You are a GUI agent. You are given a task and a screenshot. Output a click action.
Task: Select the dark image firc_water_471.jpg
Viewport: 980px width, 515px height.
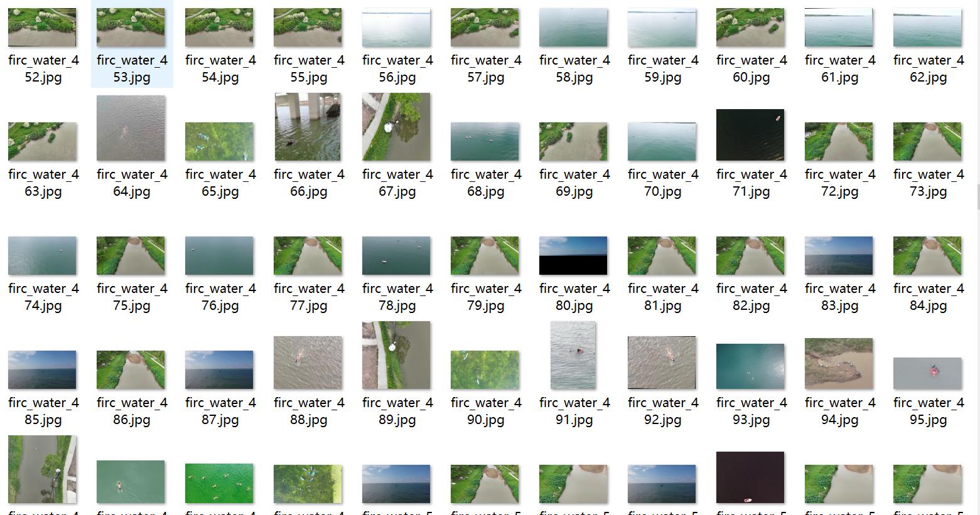[750, 135]
